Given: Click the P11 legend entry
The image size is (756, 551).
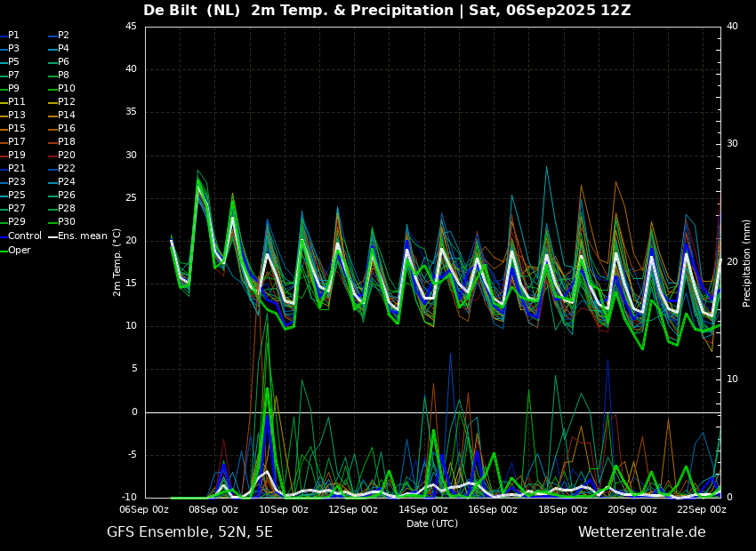Looking at the screenshot, I should point(13,102).
